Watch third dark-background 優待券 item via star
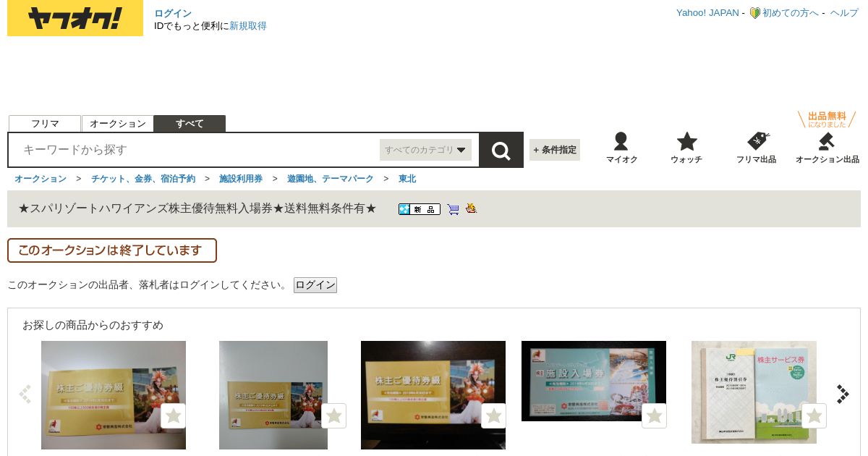The height and width of the screenshot is (456, 868). coord(494,416)
